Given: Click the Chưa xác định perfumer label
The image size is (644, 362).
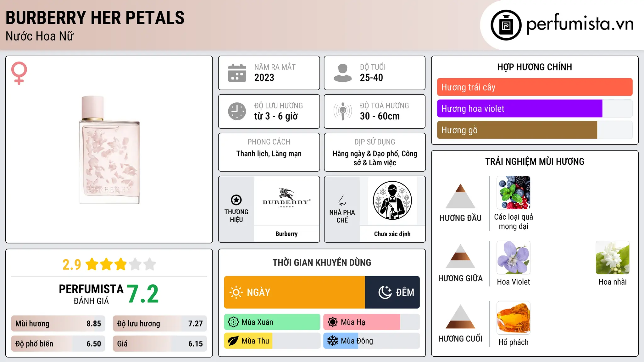Looking at the screenshot, I should [x=392, y=234].
